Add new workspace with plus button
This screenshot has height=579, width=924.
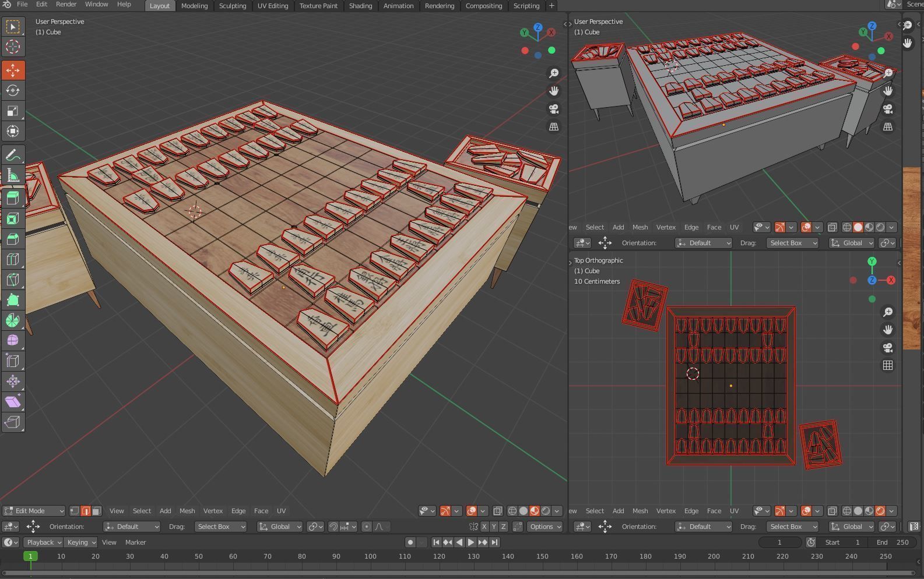pyautogui.click(x=551, y=6)
